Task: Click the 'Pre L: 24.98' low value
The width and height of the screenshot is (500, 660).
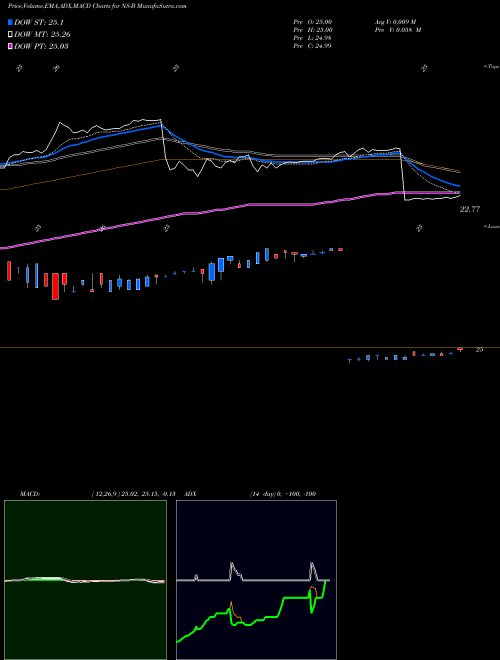Action: (x=313, y=38)
